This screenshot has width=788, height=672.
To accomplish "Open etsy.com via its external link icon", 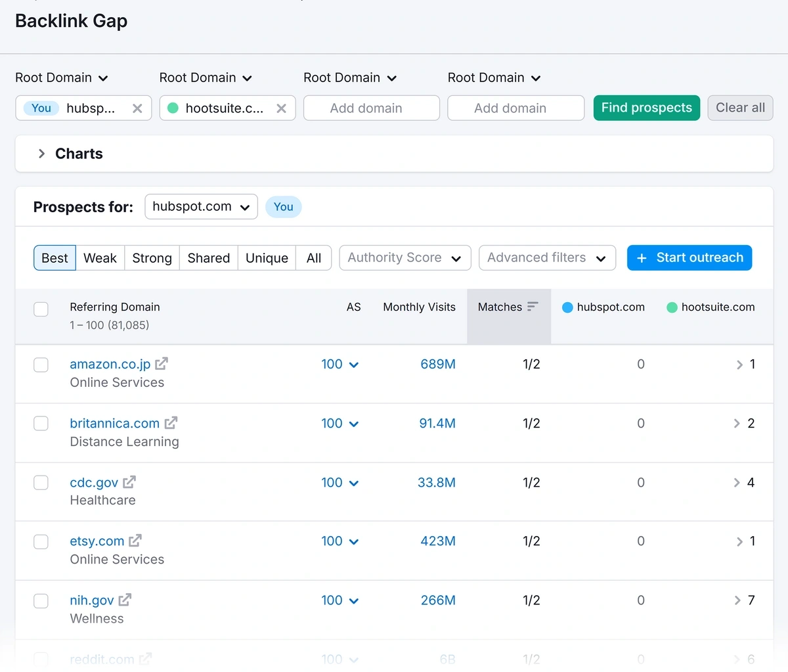I will 135,540.
